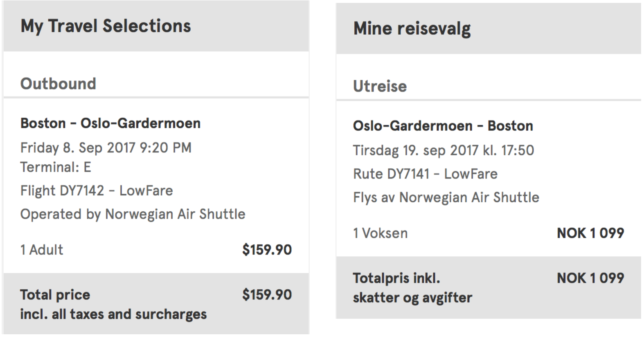Click the Terminal: E line
This screenshot has height=340, width=644.
click(56, 167)
